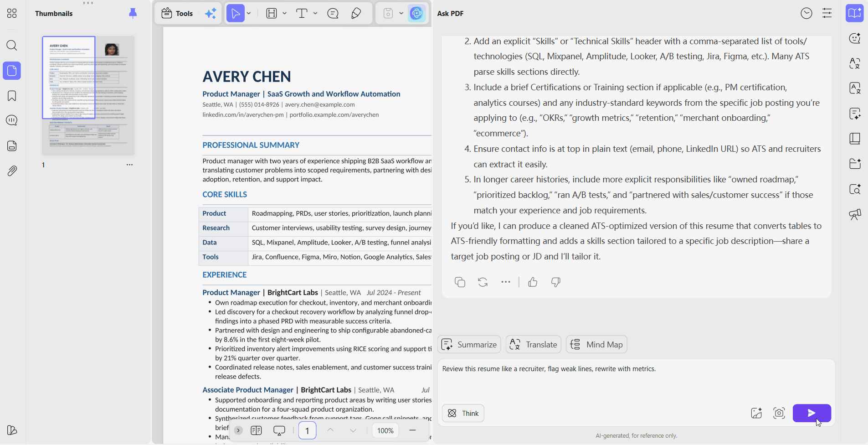The image size is (868, 445).
Task: Start slideshow presentation mode
Action: (279, 430)
